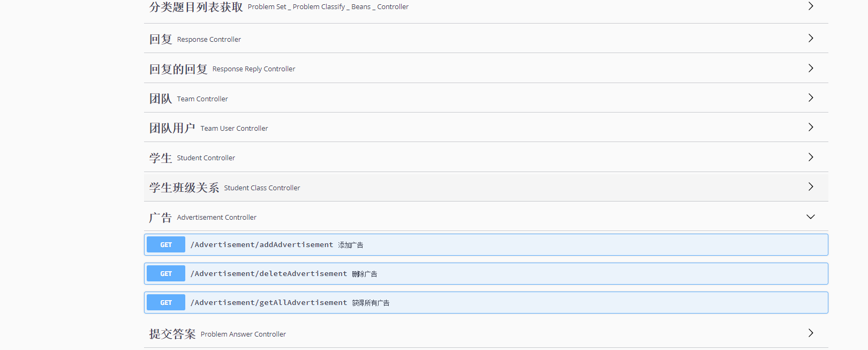Image resolution: width=868 pixels, height=350 pixels.
Task: Collapse the Advertisement Controller down-arrow
Action: coord(811,217)
